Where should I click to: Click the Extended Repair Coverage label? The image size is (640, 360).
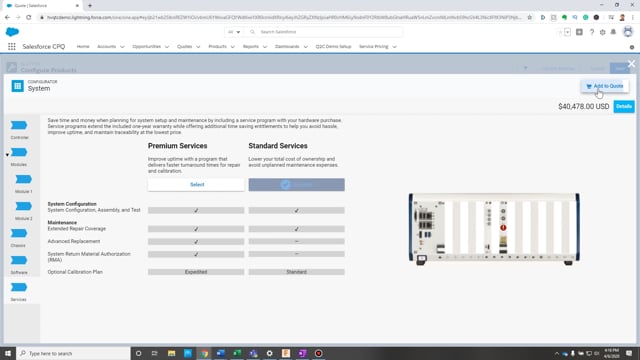click(x=77, y=229)
